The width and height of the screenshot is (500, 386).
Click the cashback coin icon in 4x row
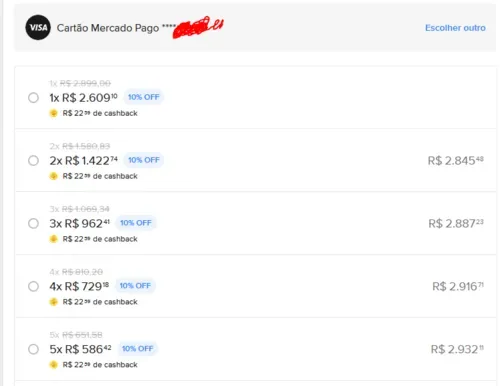point(53,302)
